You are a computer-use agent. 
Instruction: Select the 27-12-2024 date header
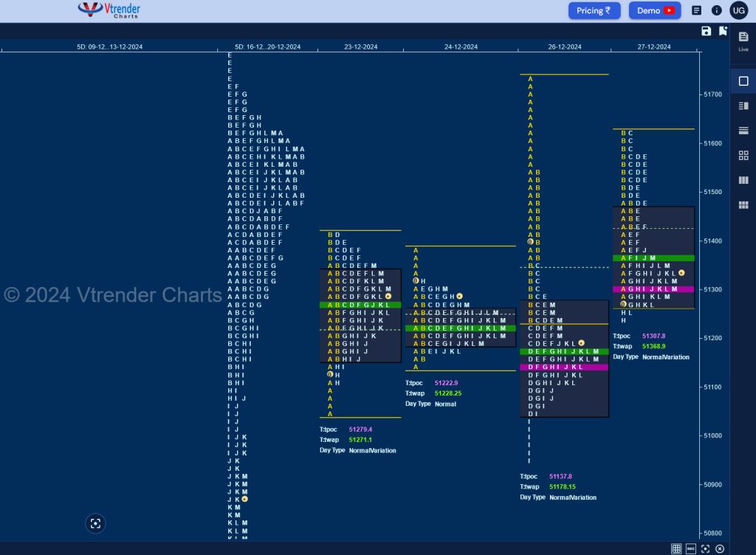[654, 46]
